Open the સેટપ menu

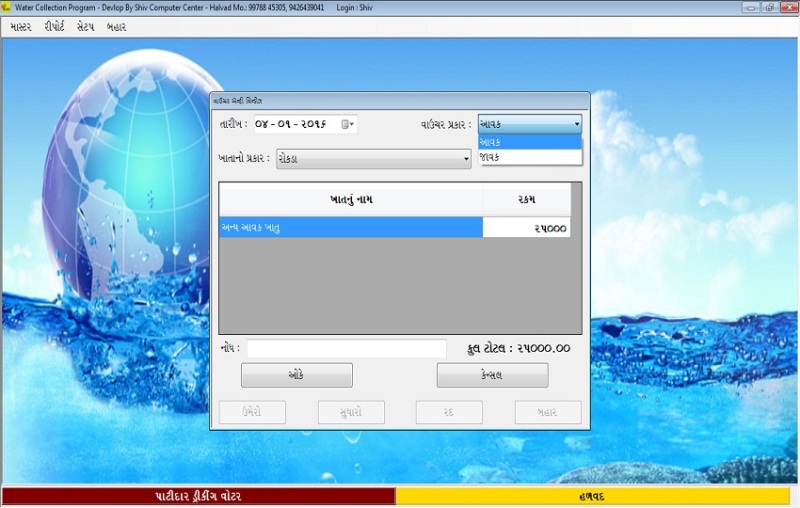tap(86, 27)
